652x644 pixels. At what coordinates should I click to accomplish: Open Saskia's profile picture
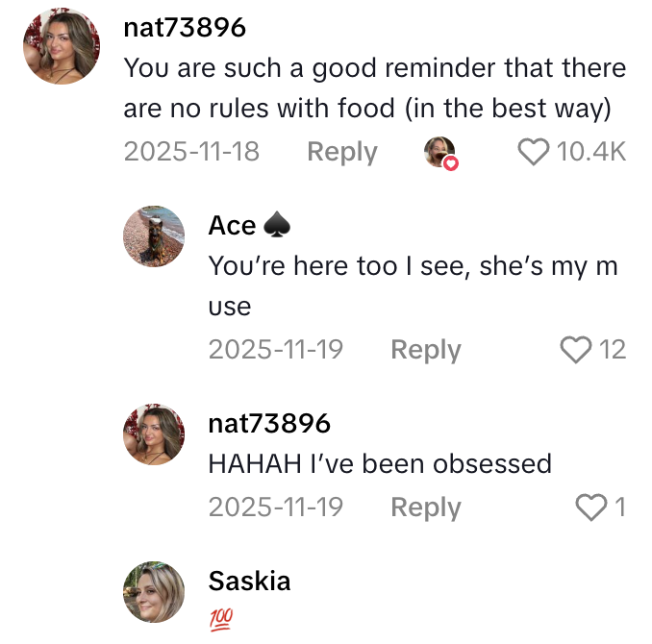[154, 592]
